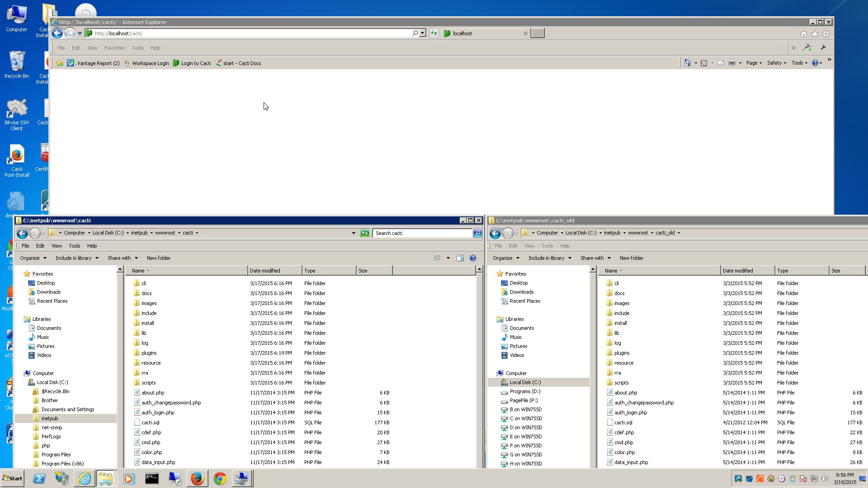Open Bitvise SSH Client desktop shortcut

pyautogui.click(x=17, y=115)
